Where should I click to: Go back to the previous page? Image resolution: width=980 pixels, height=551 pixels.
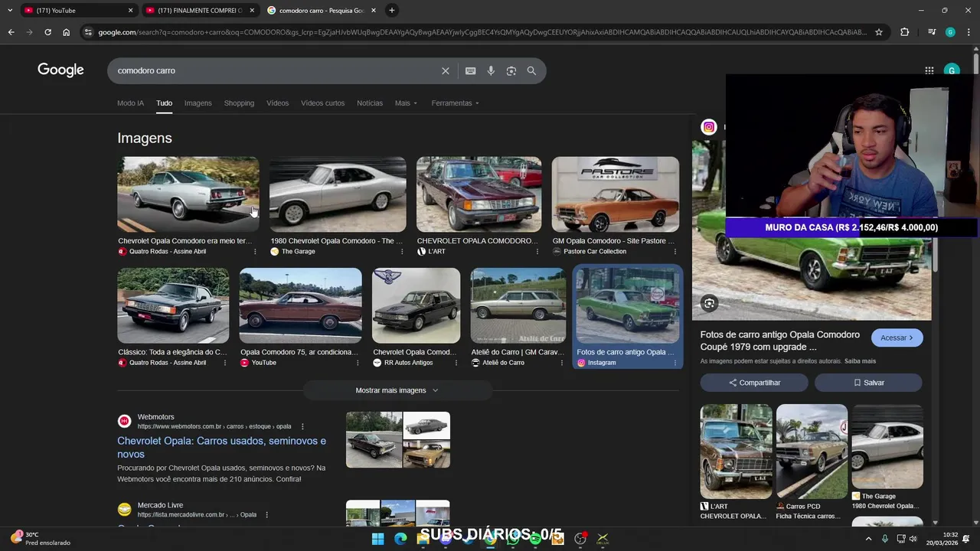[x=11, y=32]
